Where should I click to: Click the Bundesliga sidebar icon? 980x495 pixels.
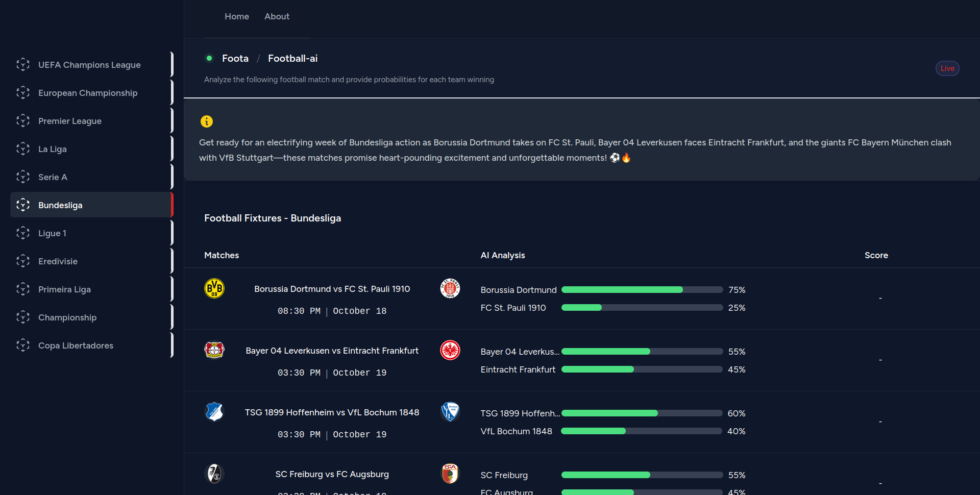coord(23,205)
